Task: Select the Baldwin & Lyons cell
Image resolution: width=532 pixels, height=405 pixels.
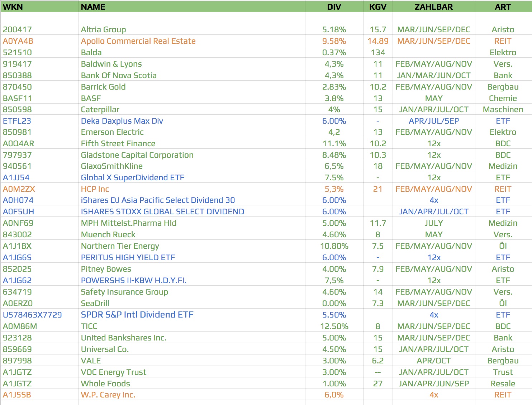Action: click(192, 64)
